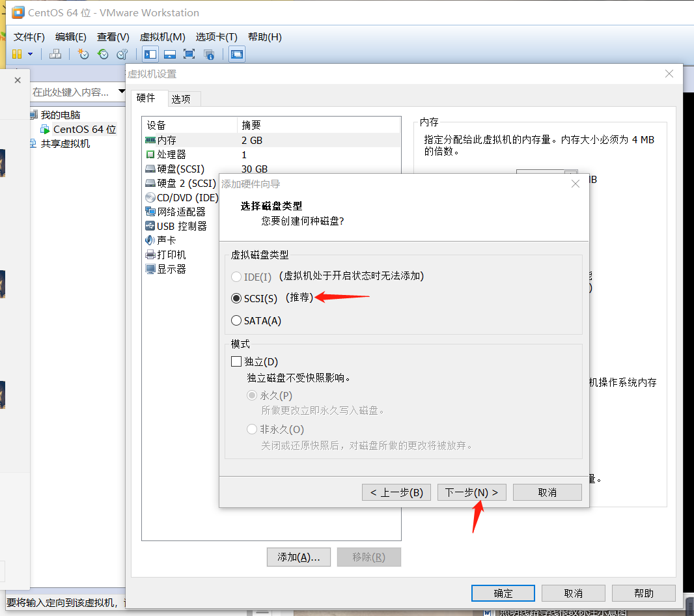Click the monitor icon for 显示器

click(x=150, y=269)
